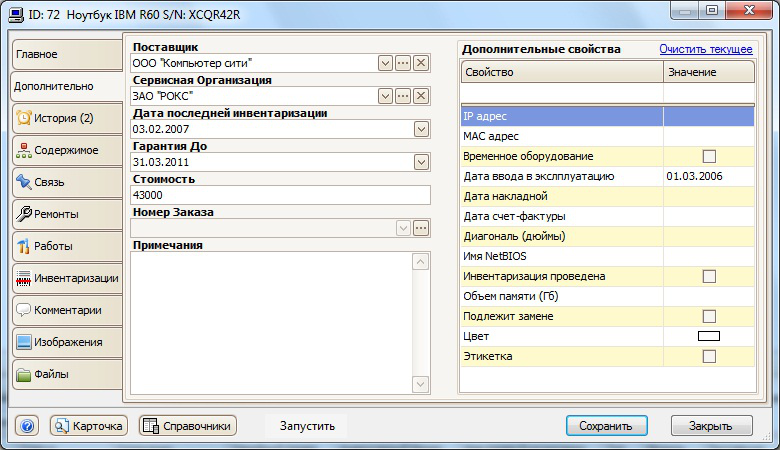Screen dimensions: 780x450
Task: Clear the service organization with X
Action: coord(421,96)
